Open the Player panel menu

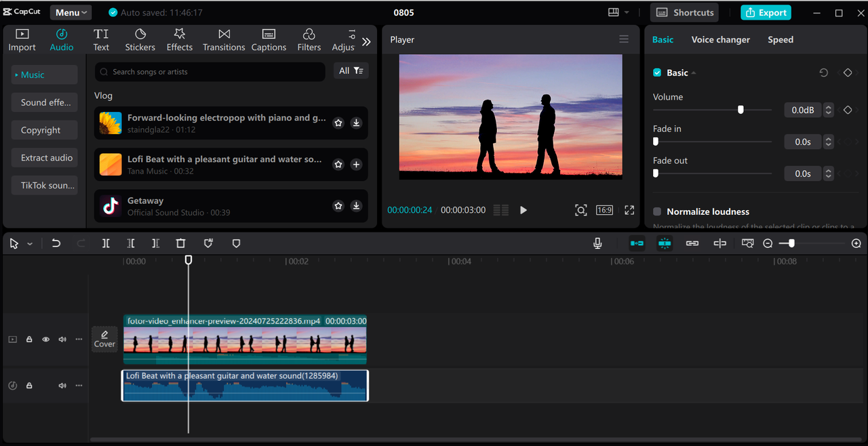pos(624,39)
